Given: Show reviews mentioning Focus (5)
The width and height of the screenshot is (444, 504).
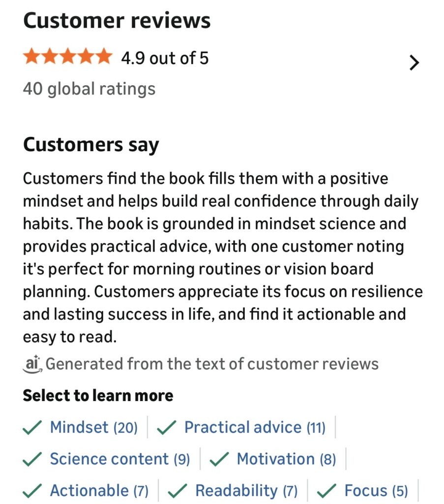Looking at the screenshot, I should (x=376, y=491).
